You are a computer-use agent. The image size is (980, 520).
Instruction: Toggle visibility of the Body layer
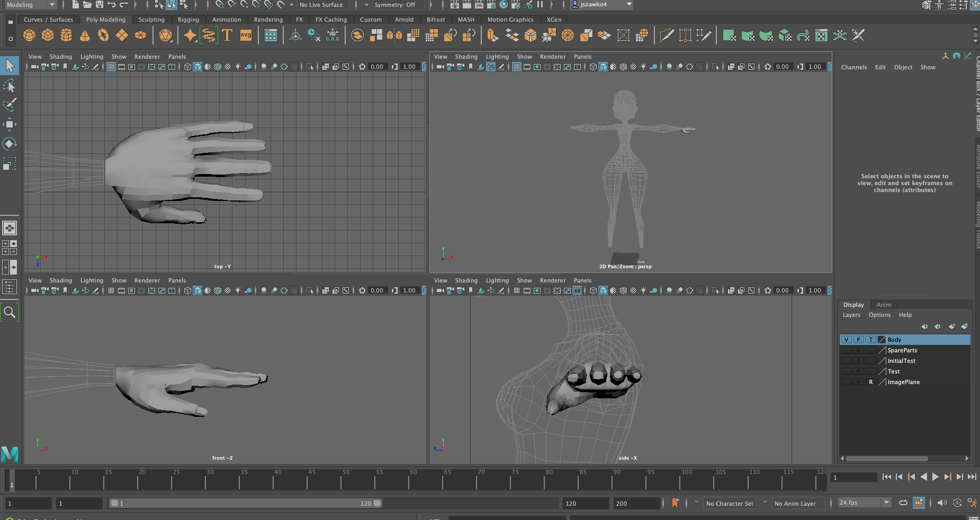846,340
